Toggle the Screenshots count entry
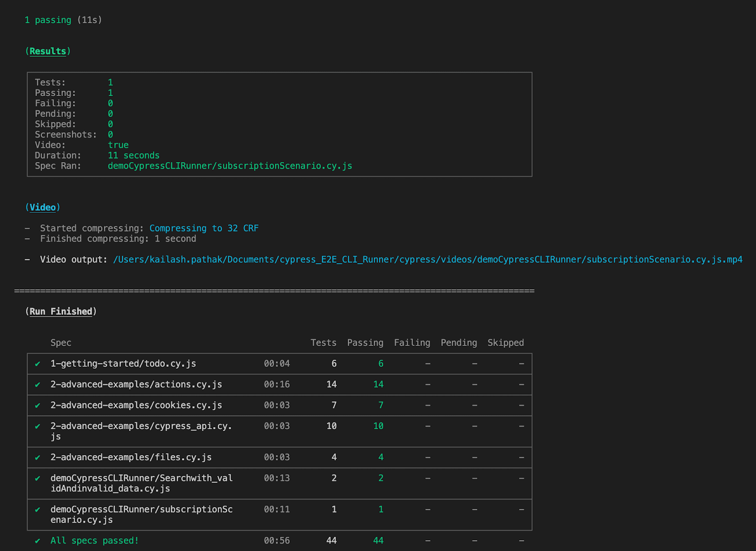Image resolution: width=756 pixels, height=551 pixels. (x=111, y=134)
